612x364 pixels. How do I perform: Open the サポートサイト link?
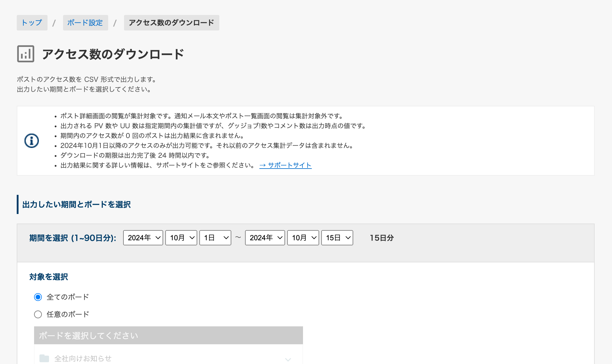pyautogui.click(x=285, y=165)
